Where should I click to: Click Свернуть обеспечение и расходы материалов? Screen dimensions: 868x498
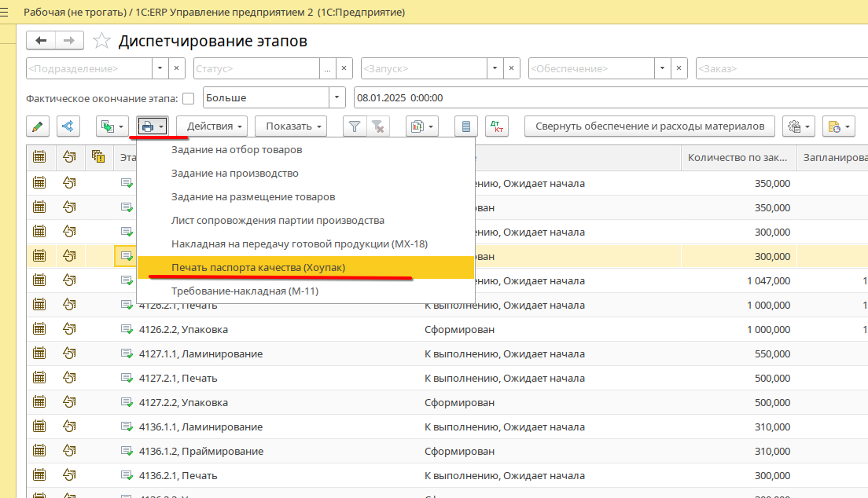point(649,126)
